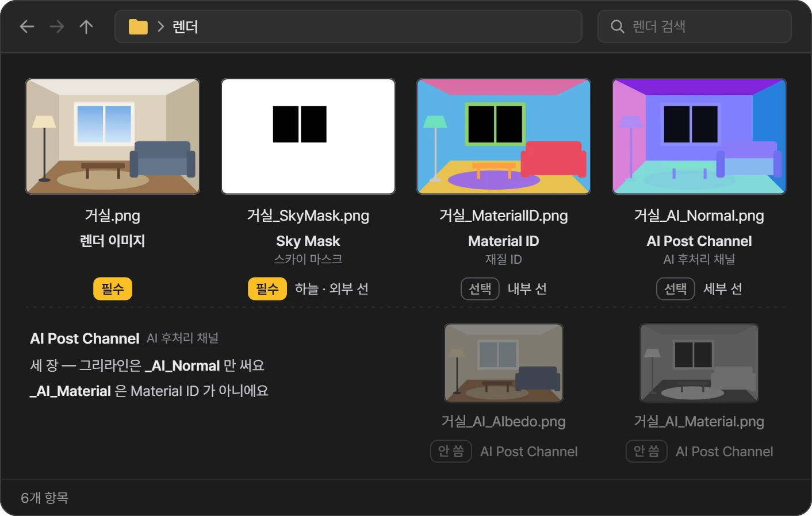The image size is (812, 516).
Task: Open the 거실_AI_Normal.png thumbnail
Action: point(699,137)
